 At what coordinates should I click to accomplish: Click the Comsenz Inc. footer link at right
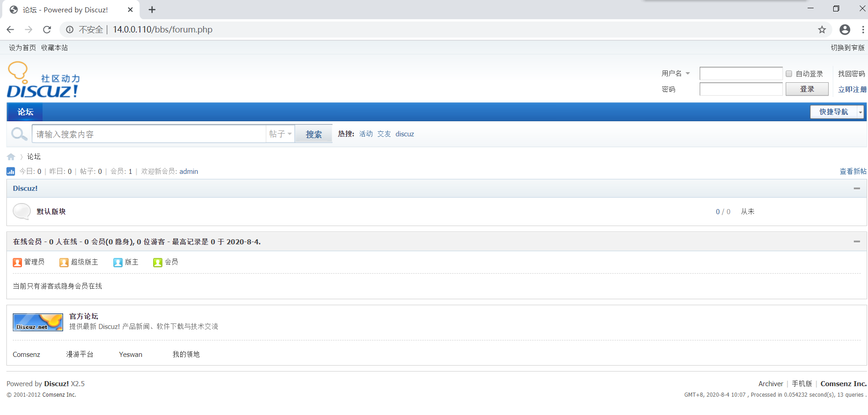pos(843,384)
